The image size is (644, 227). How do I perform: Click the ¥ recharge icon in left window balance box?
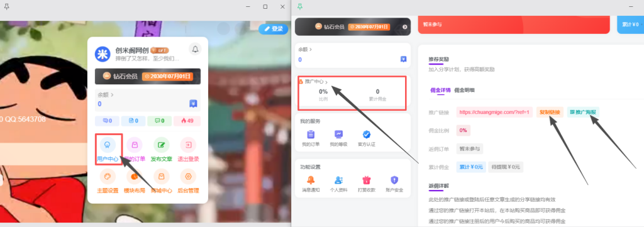coord(193,104)
